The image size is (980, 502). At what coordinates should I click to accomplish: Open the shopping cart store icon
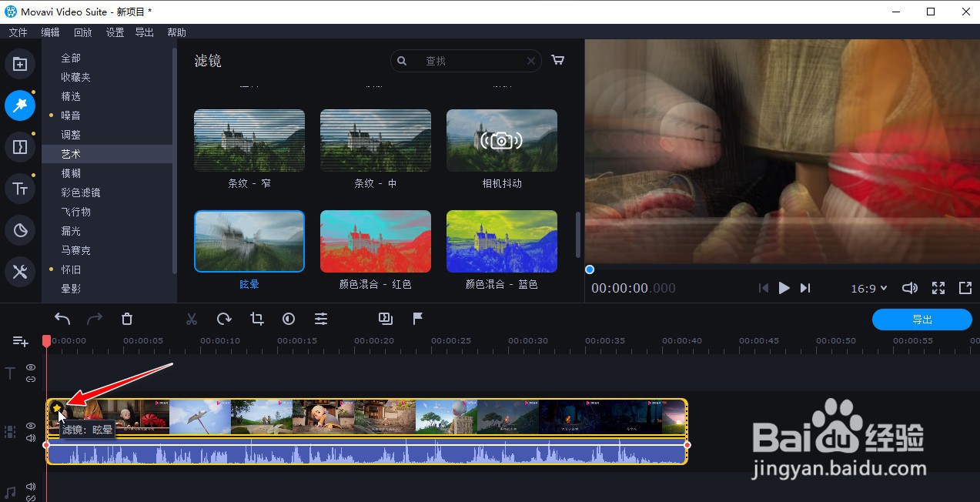[x=558, y=60]
